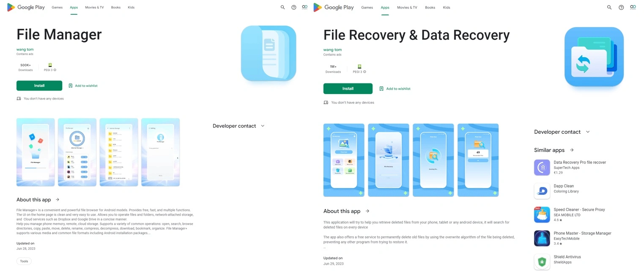Open Phone Master app icon
Image resolution: width=644 pixels, height=271 pixels.
tap(542, 238)
